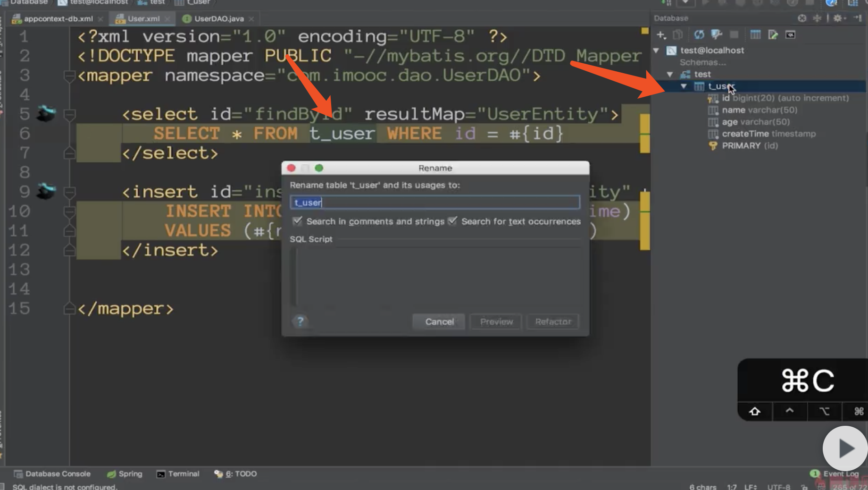Viewport: 868px width, 490px height.
Task: Open the Database Console tool window
Action: [x=52, y=473]
